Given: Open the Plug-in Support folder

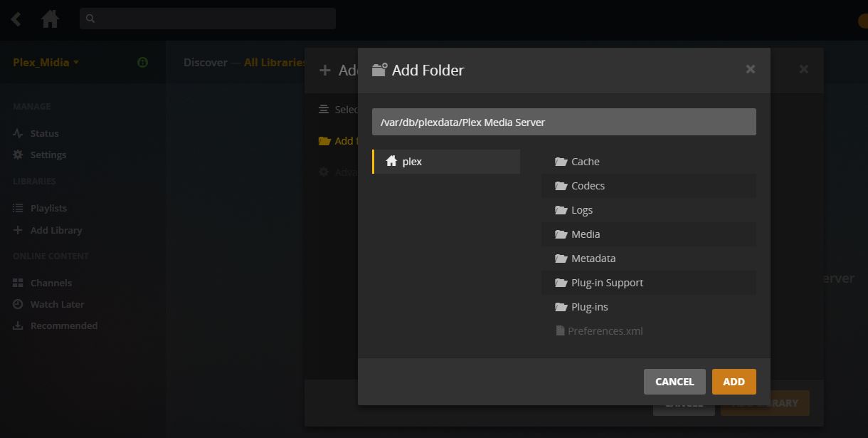Looking at the screenshot, I should pos(649,283).
